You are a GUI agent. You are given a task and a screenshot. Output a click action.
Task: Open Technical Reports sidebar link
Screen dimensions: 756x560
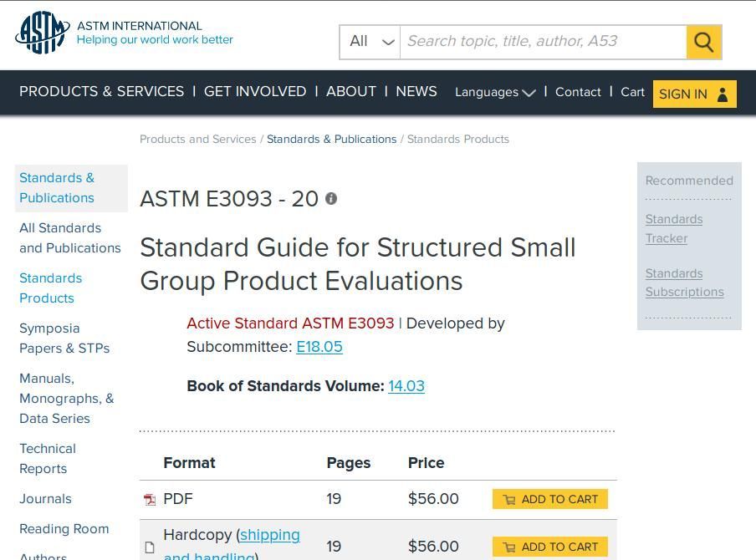pos(48,459)
